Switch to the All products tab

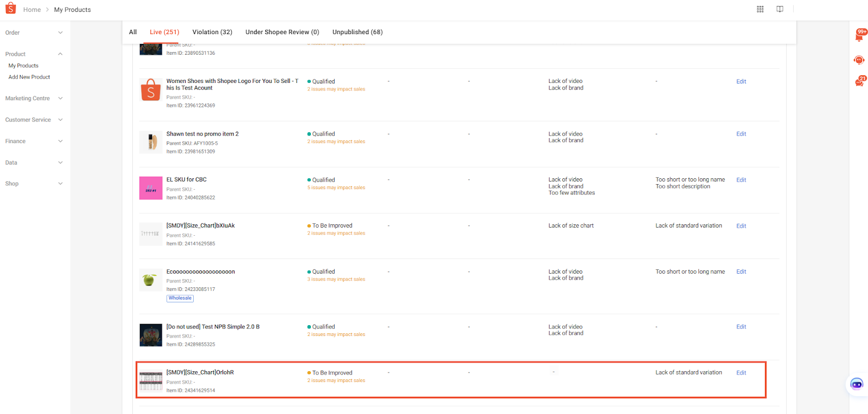point(133,32)
